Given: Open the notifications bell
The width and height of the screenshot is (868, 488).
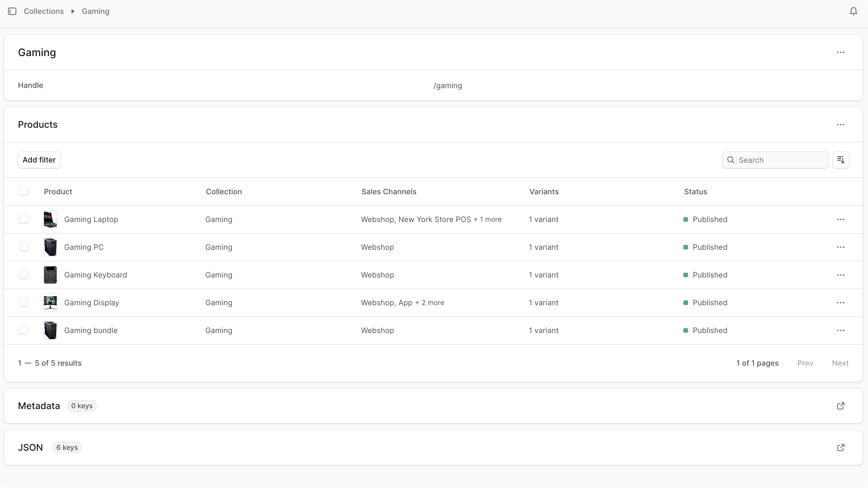Looking at the screenshot, I should point(853,11).
